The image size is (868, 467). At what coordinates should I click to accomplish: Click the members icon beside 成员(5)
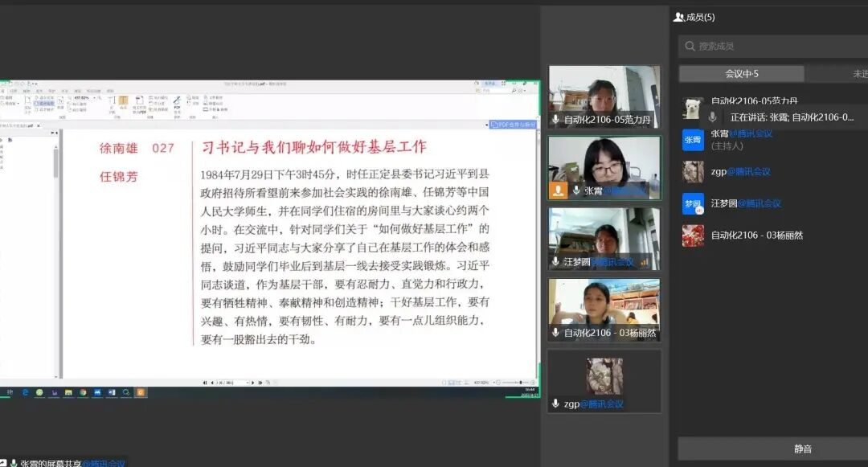pyautogui.click(x=679, y=17)
